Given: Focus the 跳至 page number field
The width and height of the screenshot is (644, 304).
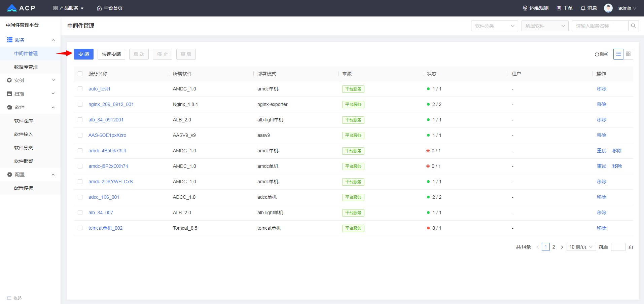Looking at the screenshot, I should click(618, 247).
